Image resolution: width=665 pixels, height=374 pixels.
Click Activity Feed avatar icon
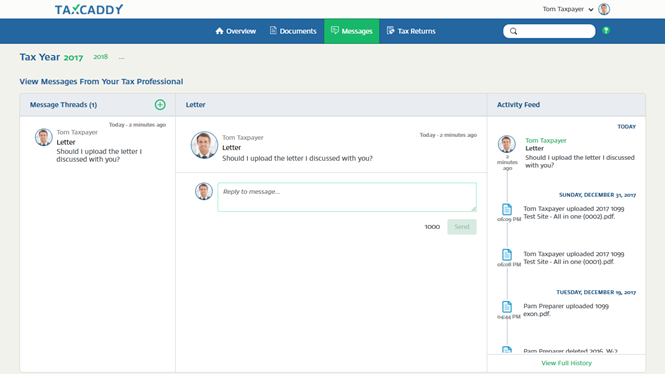click(x=507, y=144)
